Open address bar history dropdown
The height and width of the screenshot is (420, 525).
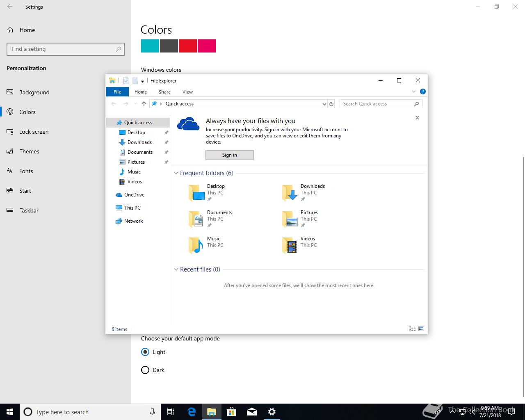[324, 104]
